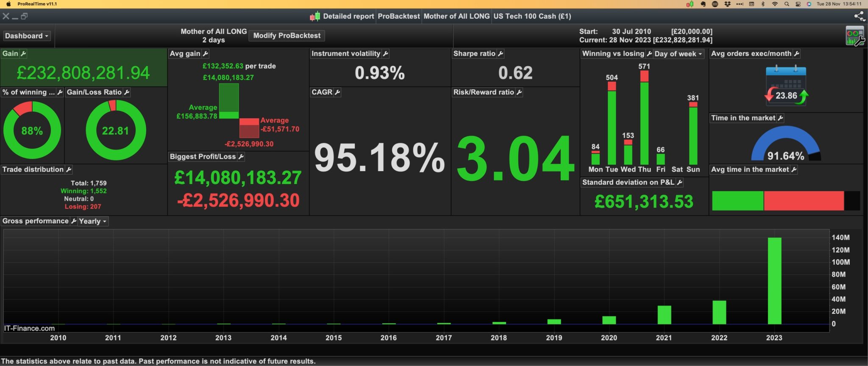Click the wrench icon beside Avg gain
Viewport: 868px width, 366px height.
(x=206, y=54)
